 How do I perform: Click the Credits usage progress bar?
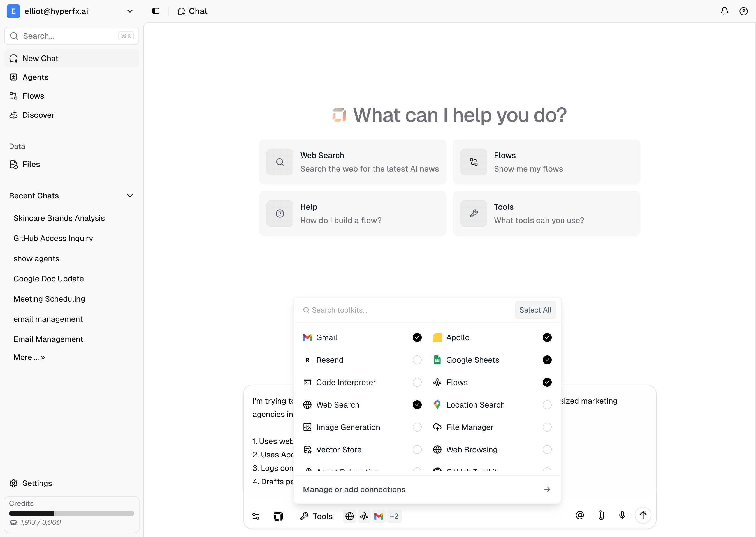click(71, 513)
